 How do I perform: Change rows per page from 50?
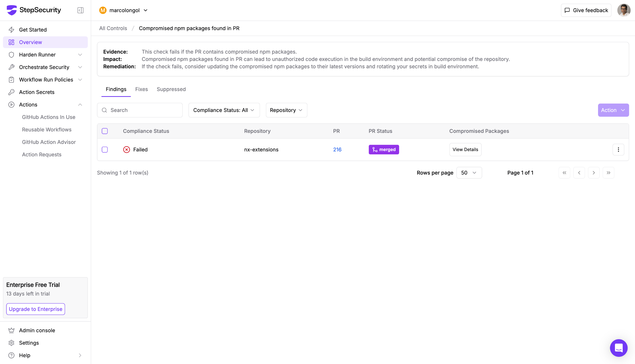click(x=469, y=173)
